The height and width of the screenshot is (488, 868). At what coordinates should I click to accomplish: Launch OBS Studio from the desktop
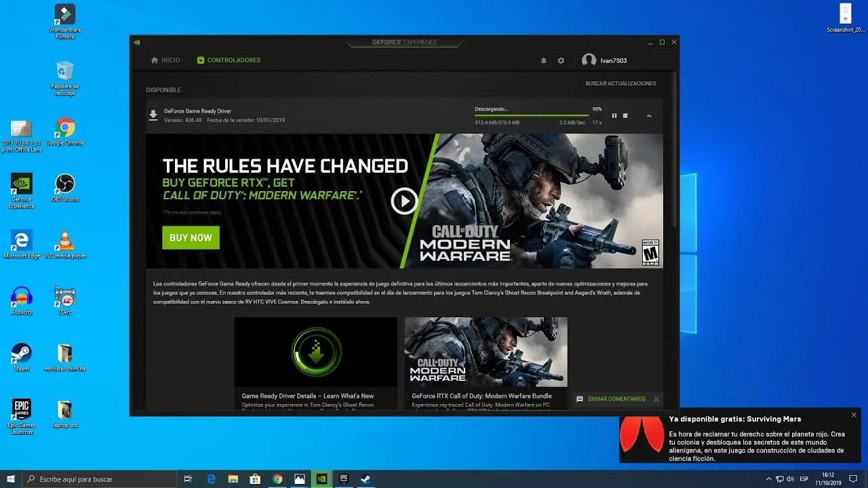click(64, 184)
